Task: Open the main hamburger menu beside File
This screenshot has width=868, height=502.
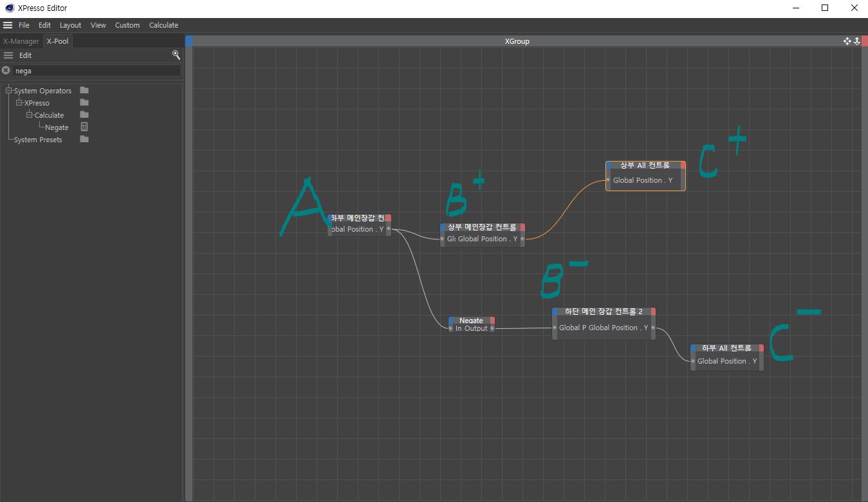Action: coord(8,25)
